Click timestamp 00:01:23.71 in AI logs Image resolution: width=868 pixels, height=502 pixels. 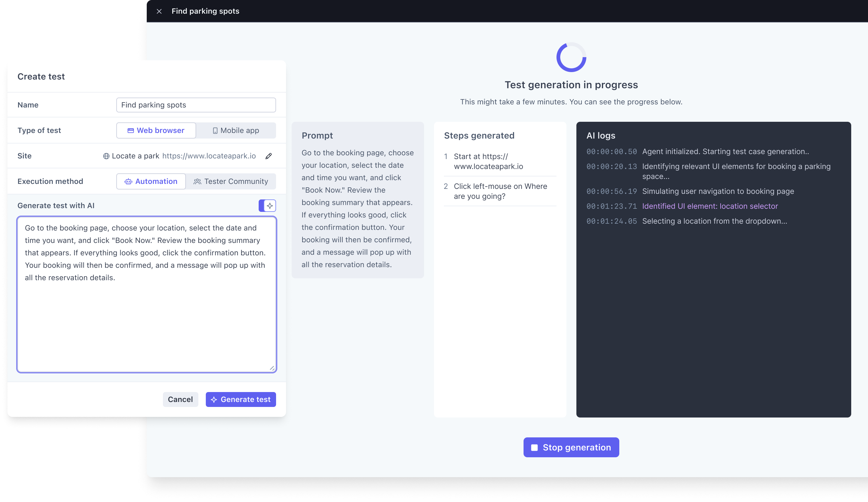[x=612, y=206]
